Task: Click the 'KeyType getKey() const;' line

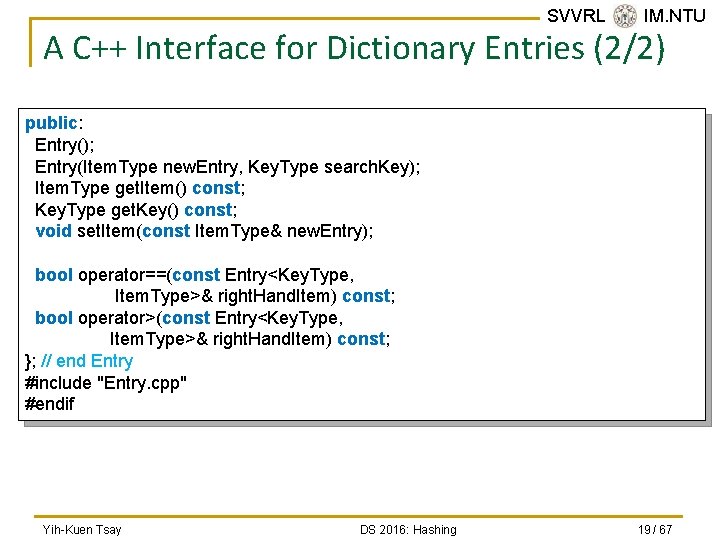Action: pyautogui.click(x=136, y=210)
